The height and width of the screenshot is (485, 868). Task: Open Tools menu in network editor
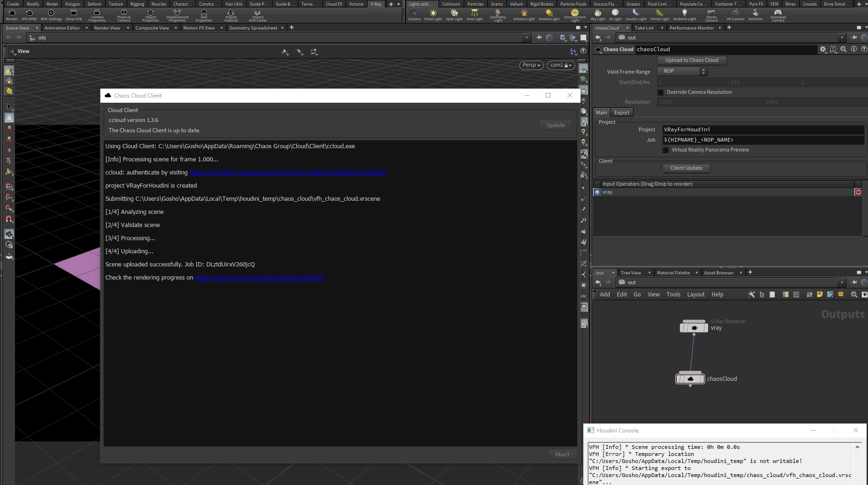coord(673,295)
